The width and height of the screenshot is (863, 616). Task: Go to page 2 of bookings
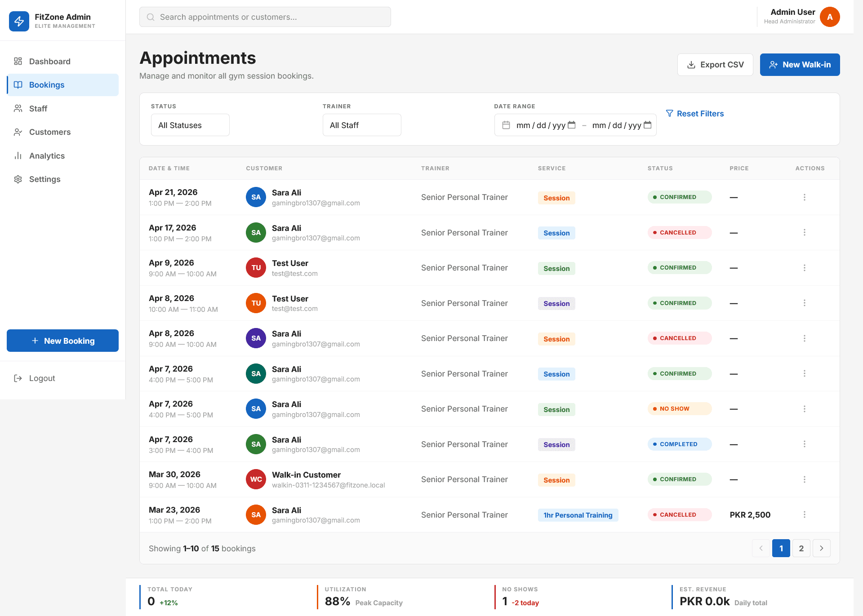coord(801,548)
